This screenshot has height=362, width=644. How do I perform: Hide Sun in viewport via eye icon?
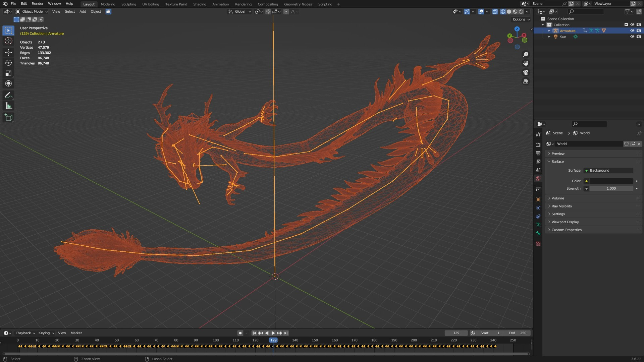(x=632, y=37)
